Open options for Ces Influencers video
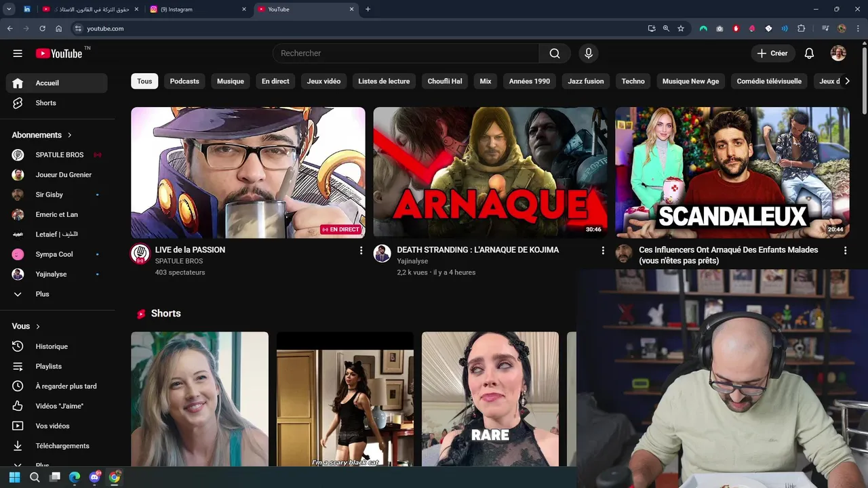Viewport: 868px width, 488px height. [x=845, y=251]
